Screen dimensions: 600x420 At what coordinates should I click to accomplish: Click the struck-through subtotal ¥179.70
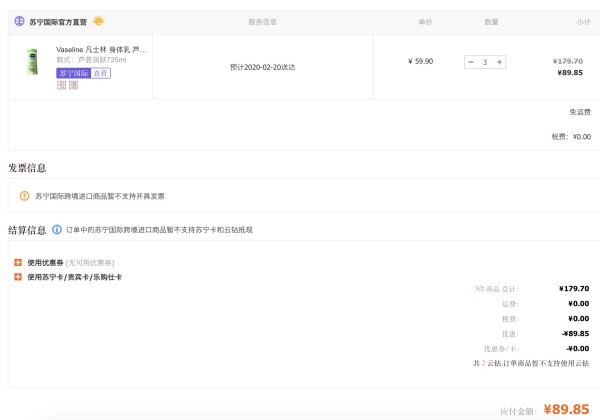coord(568,61)
